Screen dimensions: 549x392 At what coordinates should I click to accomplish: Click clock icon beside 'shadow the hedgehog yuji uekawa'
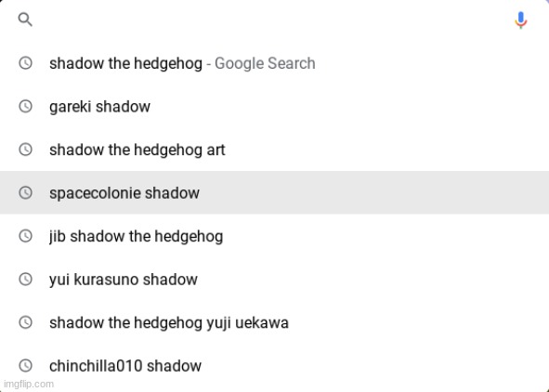[x=25, y=322]
